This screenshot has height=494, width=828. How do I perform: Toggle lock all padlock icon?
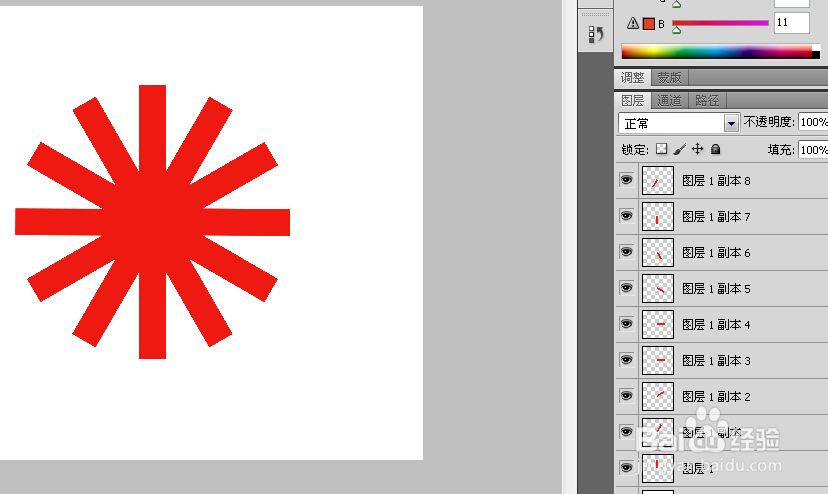716,149
